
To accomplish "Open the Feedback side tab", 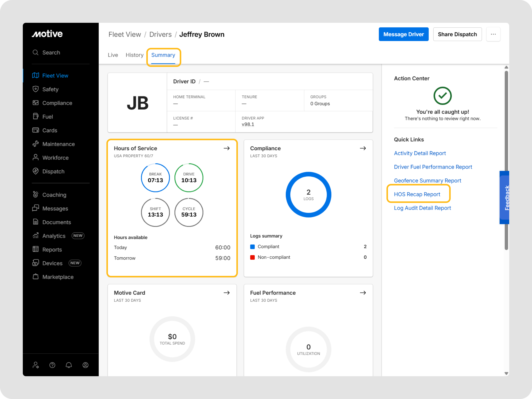I will 505,197.
